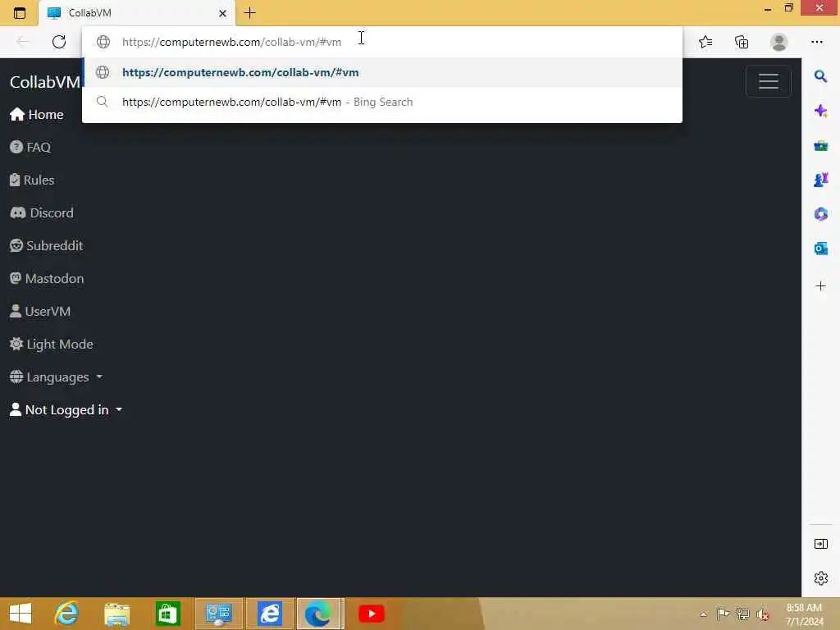Click the profile avatar icon
The height and width of the screenshot is (630, 840).
point(779,42)
